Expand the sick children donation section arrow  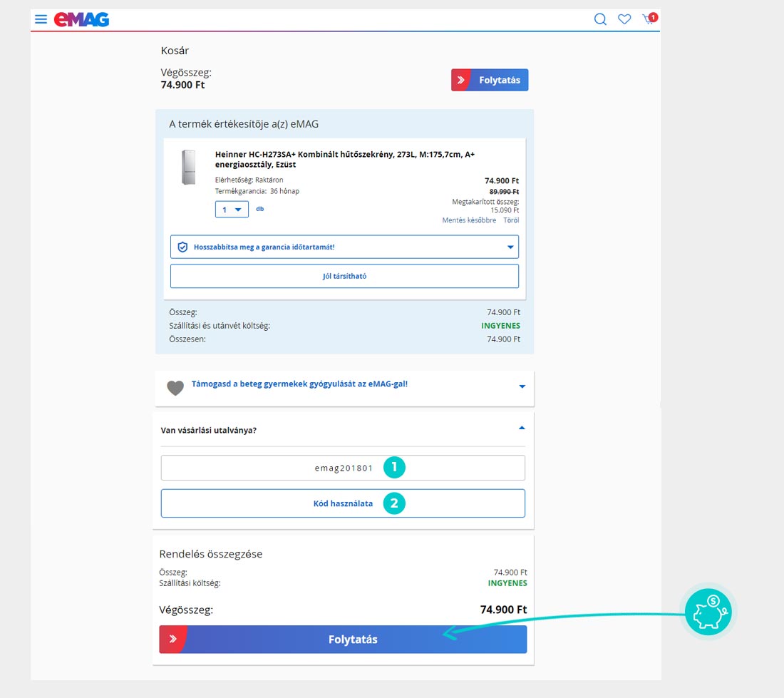(x=522, y=386)
